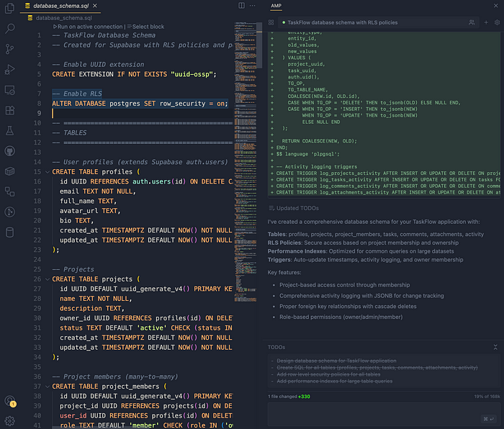Viewport: 504px width, 429px height.
Task: Click 'Key features:' text in AMP reply
Action: (284, 273)
